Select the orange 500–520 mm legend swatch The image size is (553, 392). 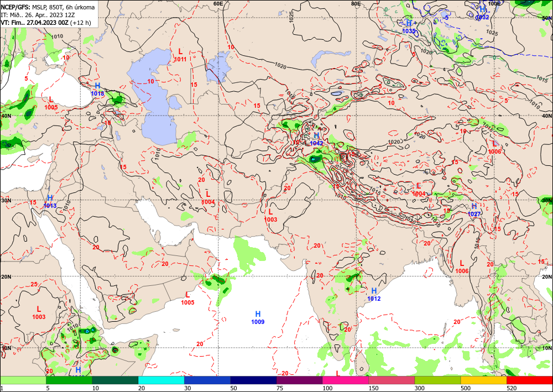pyautogui.click(x=483, y=380)
